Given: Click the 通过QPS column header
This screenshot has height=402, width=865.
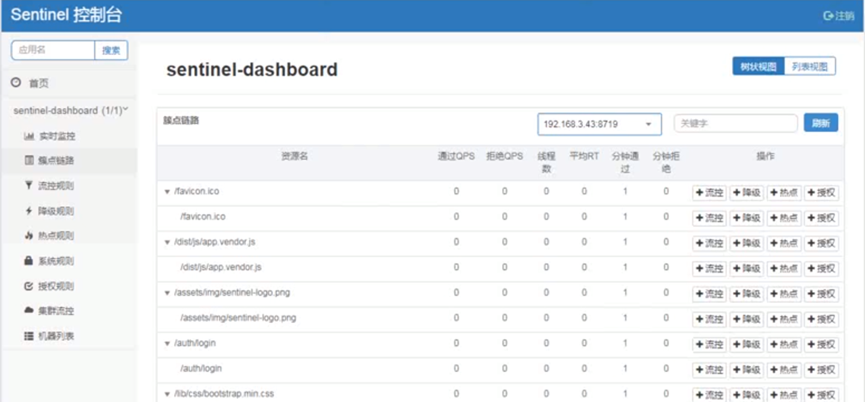Looking at the screenshot, I should click(456, 157).
